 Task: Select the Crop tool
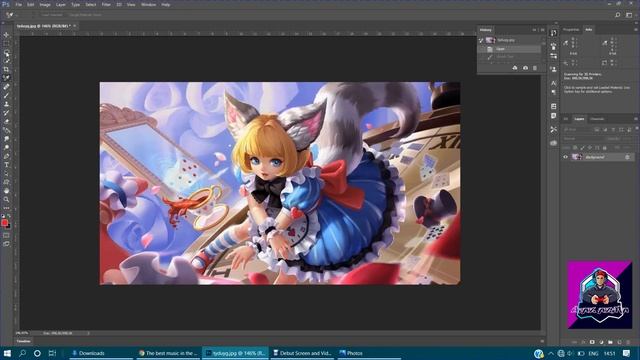[6, 69]
